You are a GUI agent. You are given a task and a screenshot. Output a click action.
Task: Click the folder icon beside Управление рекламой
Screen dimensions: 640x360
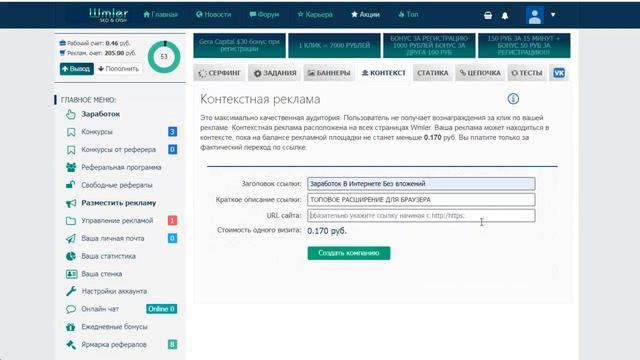[71, 221]
